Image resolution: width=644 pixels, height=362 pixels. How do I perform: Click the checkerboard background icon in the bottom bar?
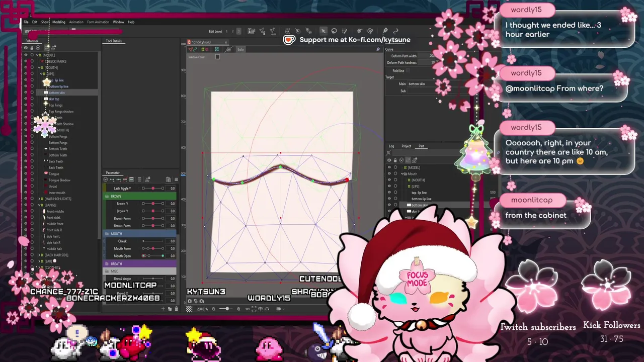click(189, 309)
